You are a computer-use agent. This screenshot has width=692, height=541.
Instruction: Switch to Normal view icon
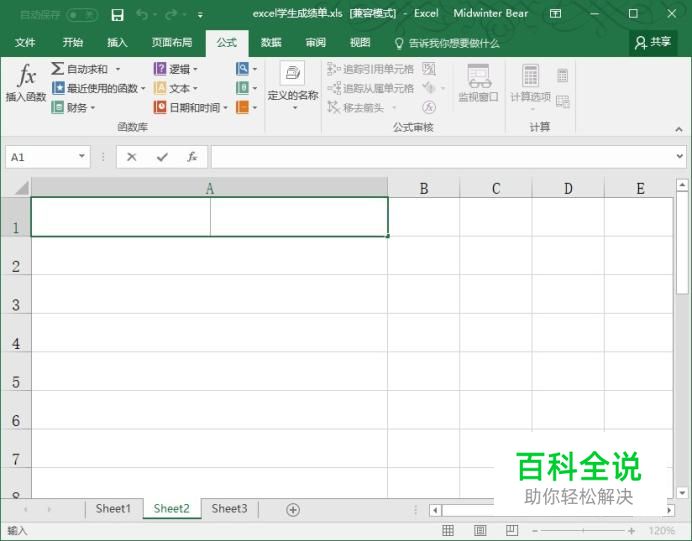(x=448, y=530)
